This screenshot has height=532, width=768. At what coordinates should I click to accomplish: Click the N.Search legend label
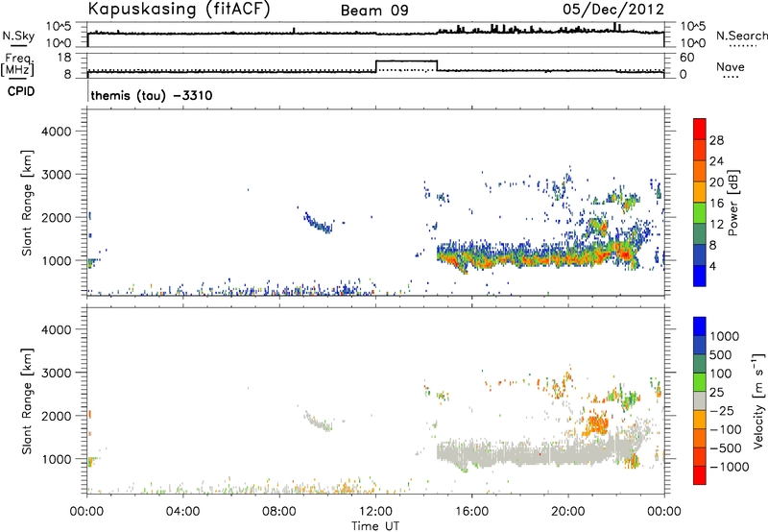(x=742, y=36)
